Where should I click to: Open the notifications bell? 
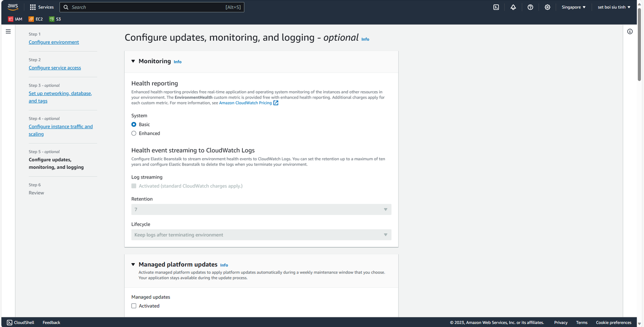click(513, 7)
